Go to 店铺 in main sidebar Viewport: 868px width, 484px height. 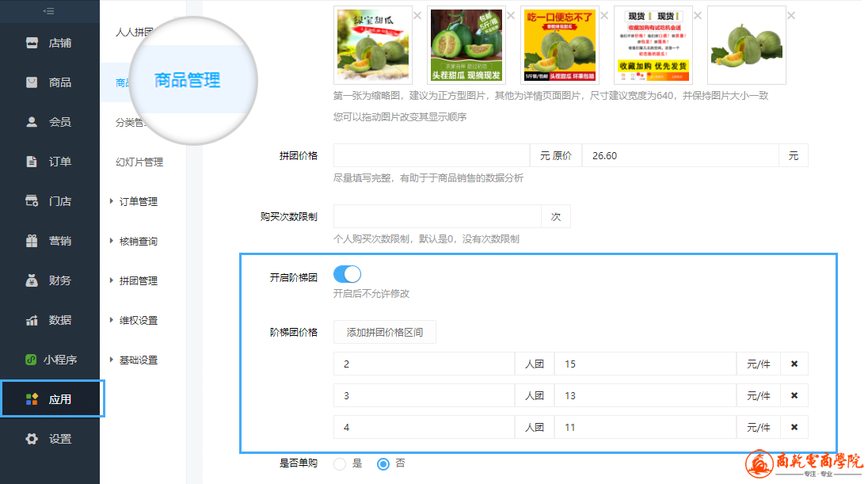coord(59,43)
